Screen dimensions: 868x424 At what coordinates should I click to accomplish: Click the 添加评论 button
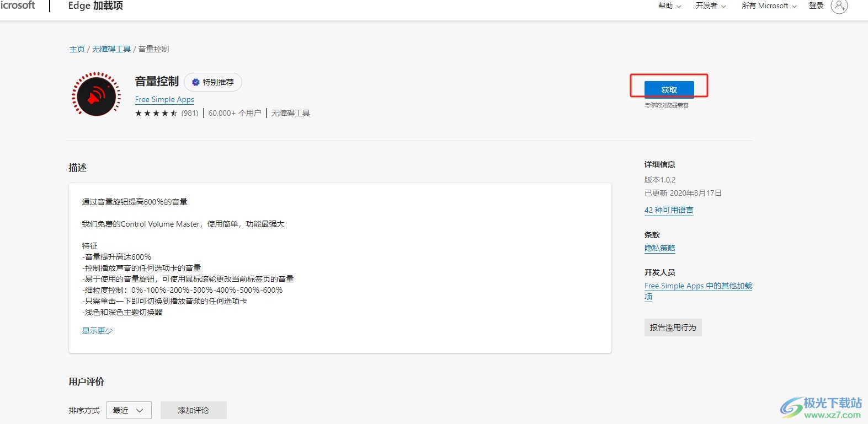pos(193,410)
